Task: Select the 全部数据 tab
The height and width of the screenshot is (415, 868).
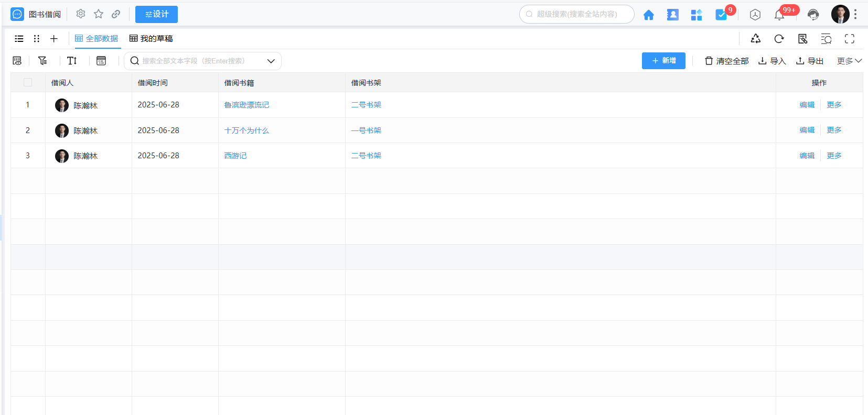Action: coord(97,39)
